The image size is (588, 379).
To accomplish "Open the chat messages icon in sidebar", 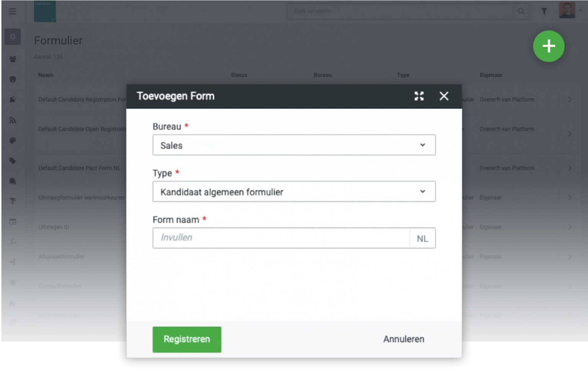I will [13, 181].
